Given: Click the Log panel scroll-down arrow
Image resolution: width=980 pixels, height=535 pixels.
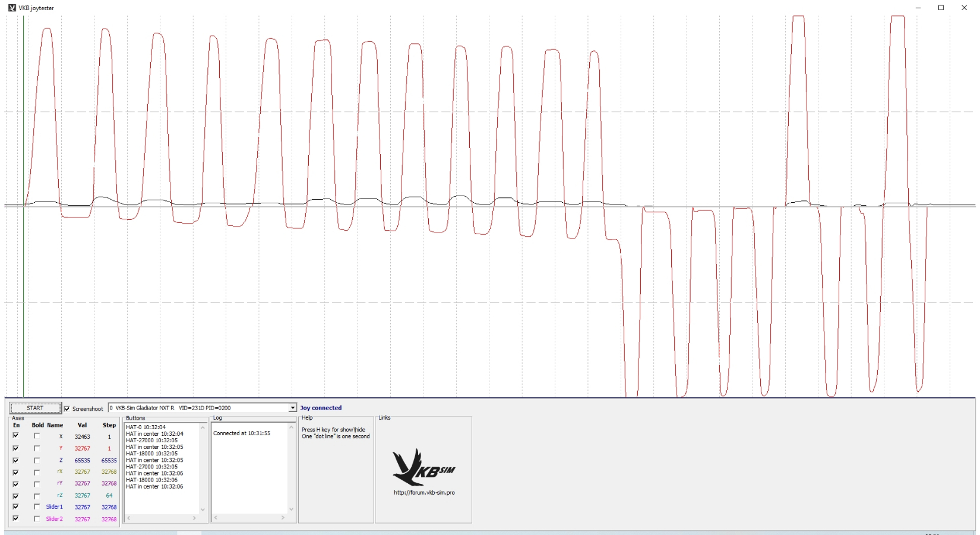Looking at the screenshot, I should (x=291, y=509).
